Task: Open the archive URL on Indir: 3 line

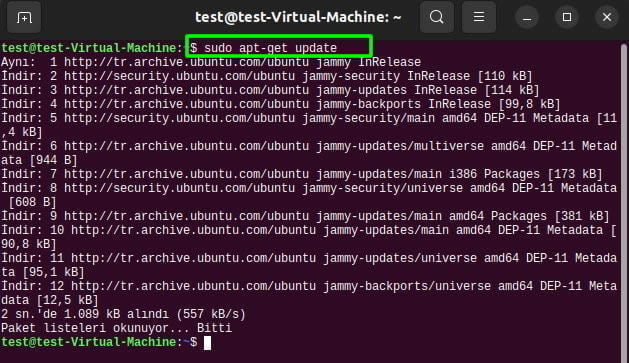Action: point(186,90)
